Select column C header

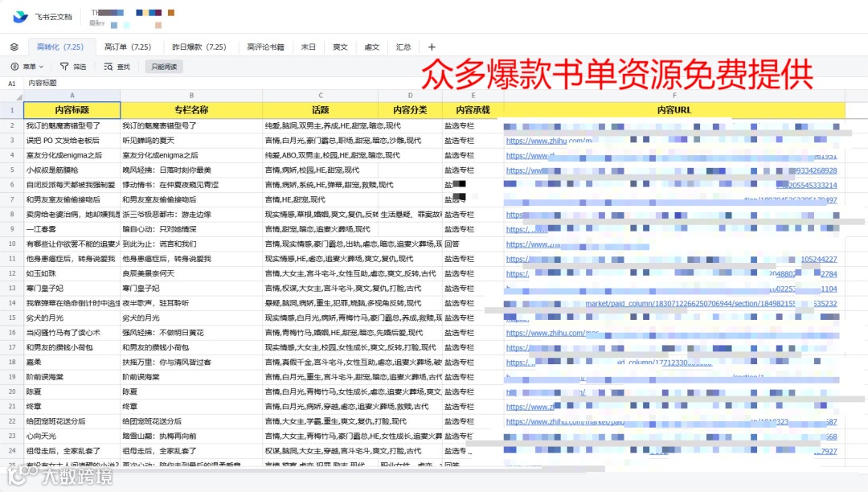(x=321, y=96)
